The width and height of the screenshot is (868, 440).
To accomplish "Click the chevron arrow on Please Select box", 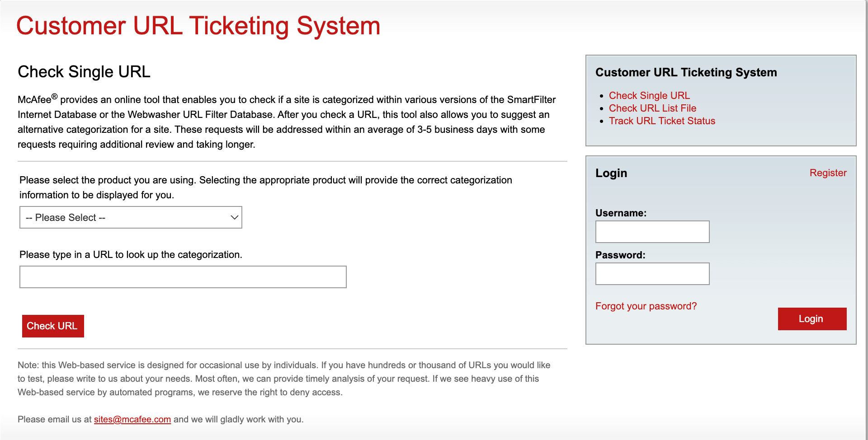I will tap(234, 217).
